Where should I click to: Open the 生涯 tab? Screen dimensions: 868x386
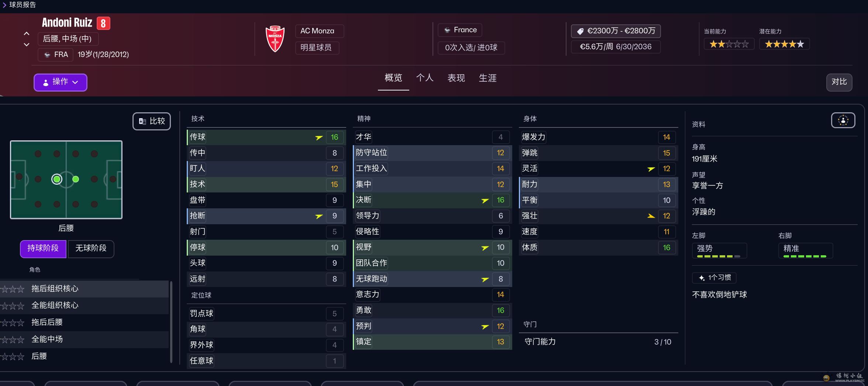[488, 78]
